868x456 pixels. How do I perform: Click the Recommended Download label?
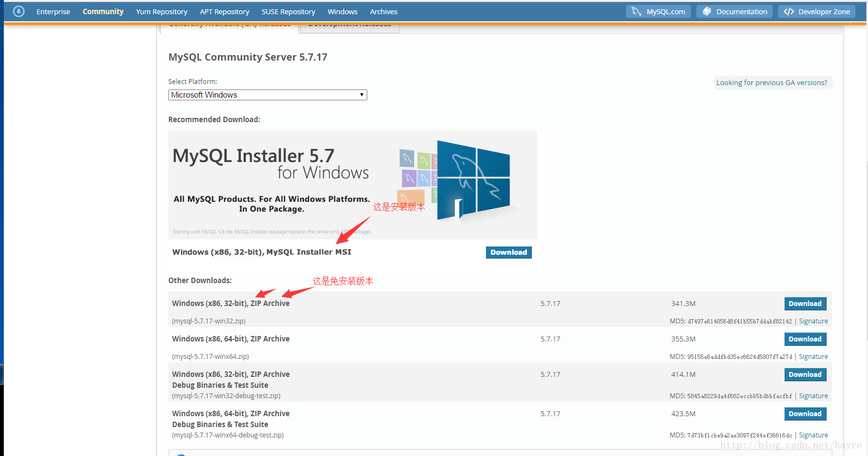(x=214, y=119)
